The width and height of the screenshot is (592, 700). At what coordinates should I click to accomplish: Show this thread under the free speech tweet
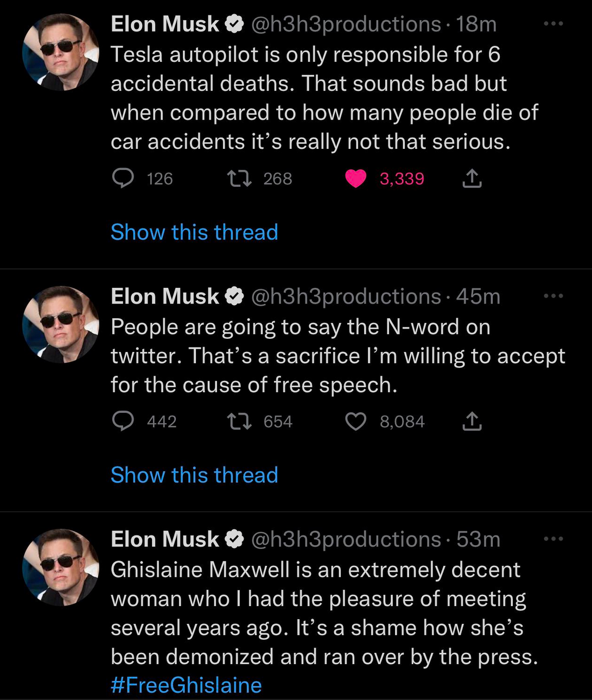point(194,475)
